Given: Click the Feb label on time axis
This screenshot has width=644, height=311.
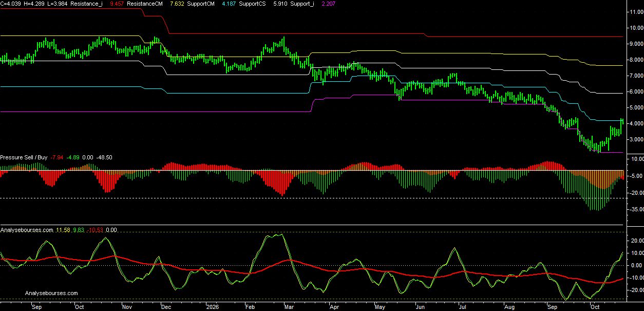Looking at the screenshot, I should 249,307.
